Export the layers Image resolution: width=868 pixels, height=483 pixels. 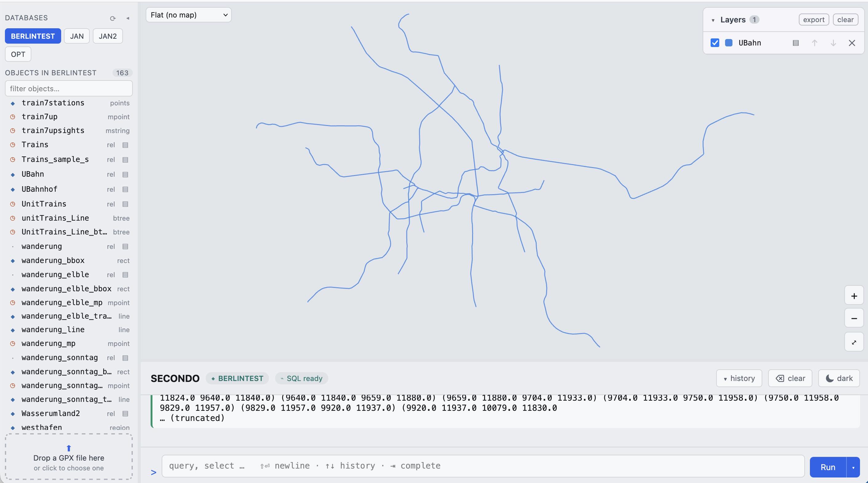tap(814, 20)
